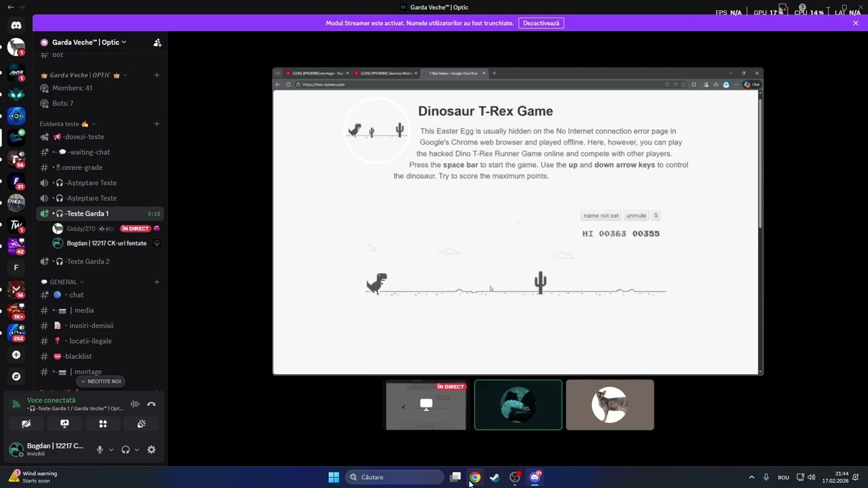Click the taskbar Căutare search box
Viewport: 868px width, 488px height.
(395, 477)
